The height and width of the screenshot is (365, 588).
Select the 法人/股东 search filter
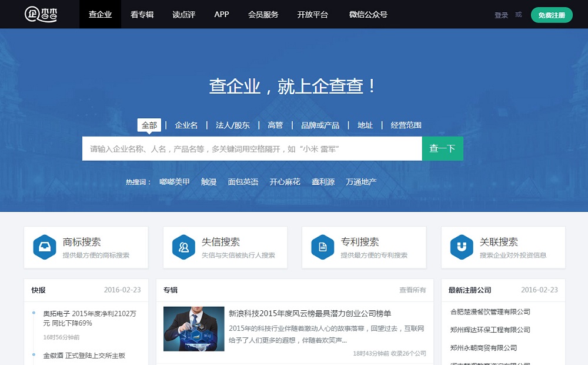pos(232,125)
